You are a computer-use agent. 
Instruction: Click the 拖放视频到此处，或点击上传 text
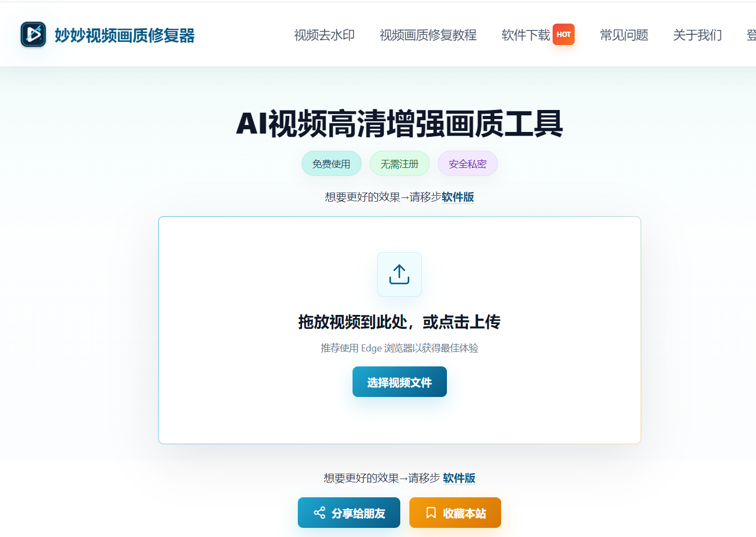coord(400,322)
